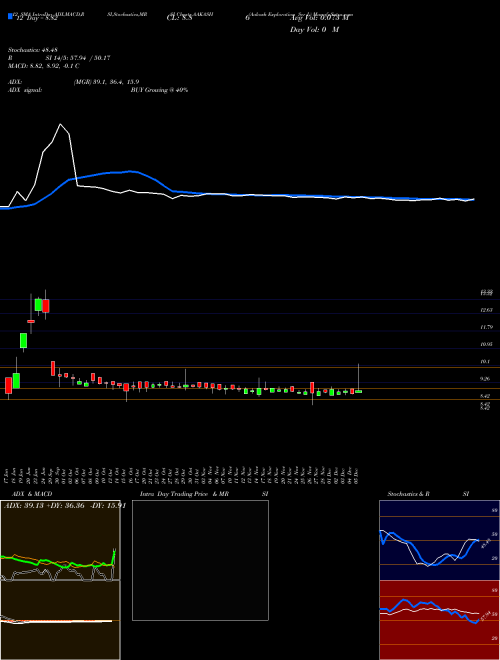Viewport: 500px width, 660px height.
Task: Click the 'Stochastics & R' panel title
Action: tap(409, 494)
